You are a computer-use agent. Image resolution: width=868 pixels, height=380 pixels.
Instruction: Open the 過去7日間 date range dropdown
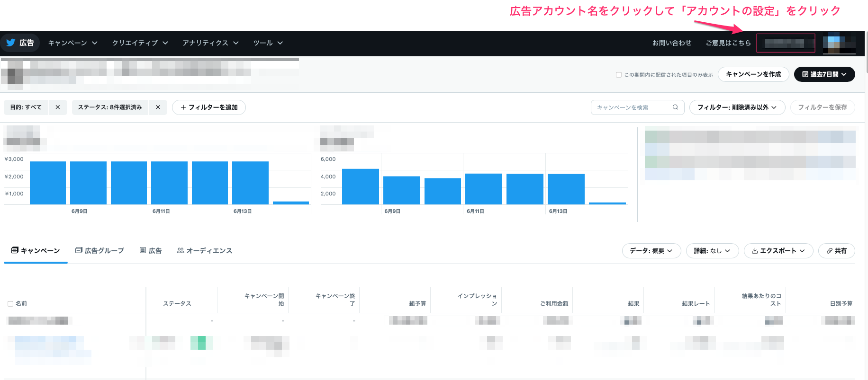tap(824, 74)
